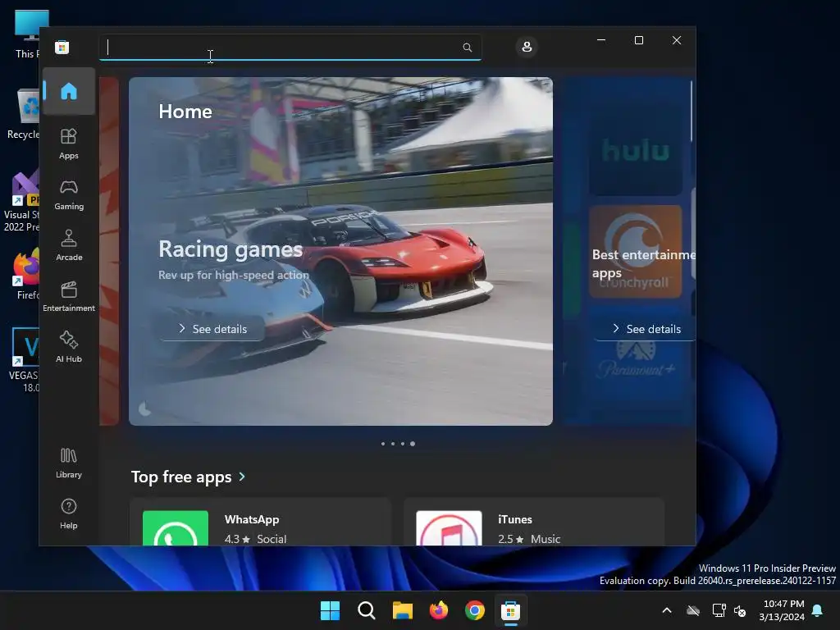Click the magnifier search icon in search box
Viewport: 840px width, 630px height.
pyautogui.click(x=467, y=47)
